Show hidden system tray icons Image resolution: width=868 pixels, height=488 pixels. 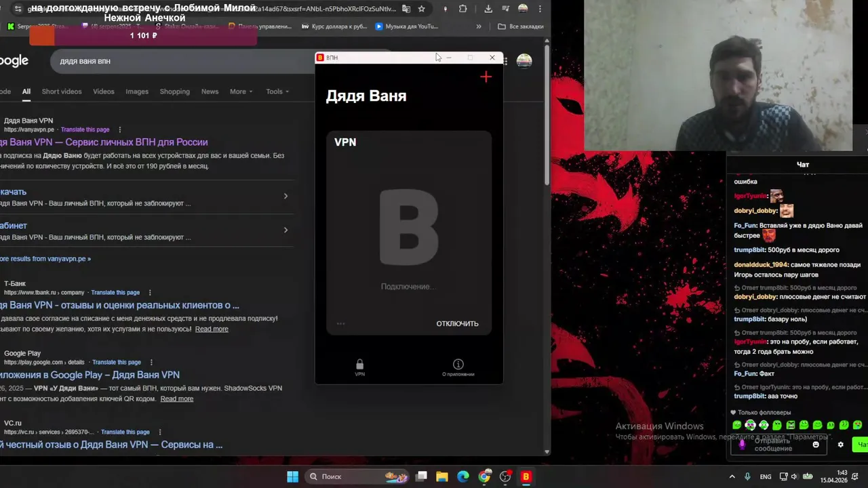[x=732, y=476]
